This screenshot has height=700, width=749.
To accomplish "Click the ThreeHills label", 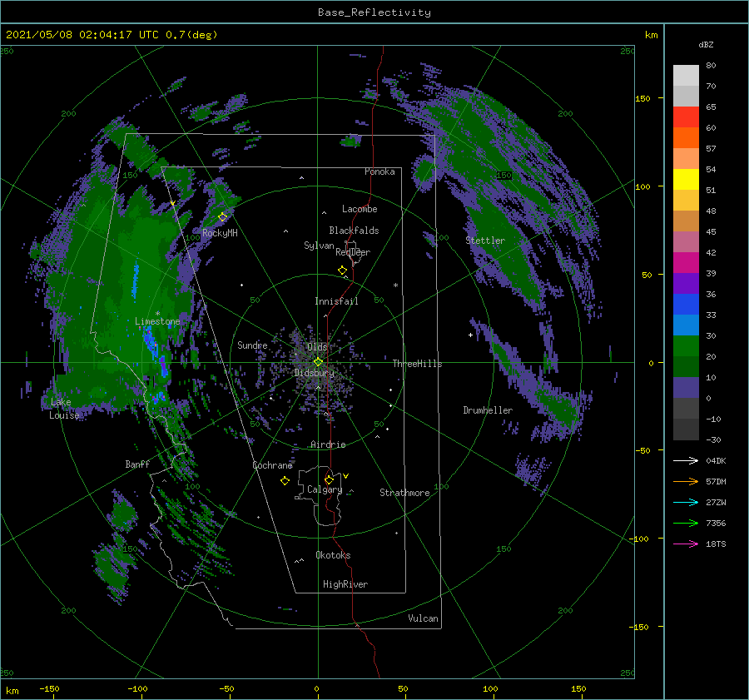I will coord(418,364).
